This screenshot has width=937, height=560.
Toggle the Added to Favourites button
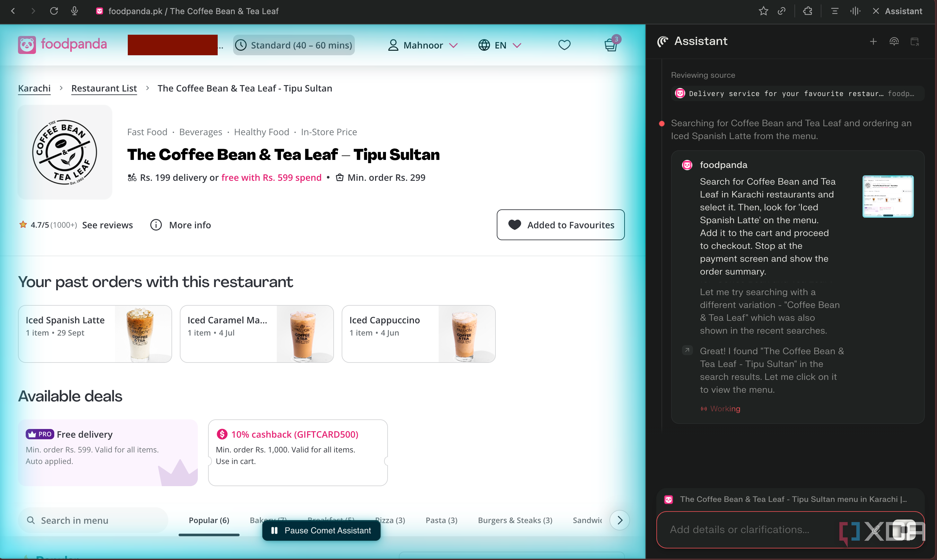(560, 225)
